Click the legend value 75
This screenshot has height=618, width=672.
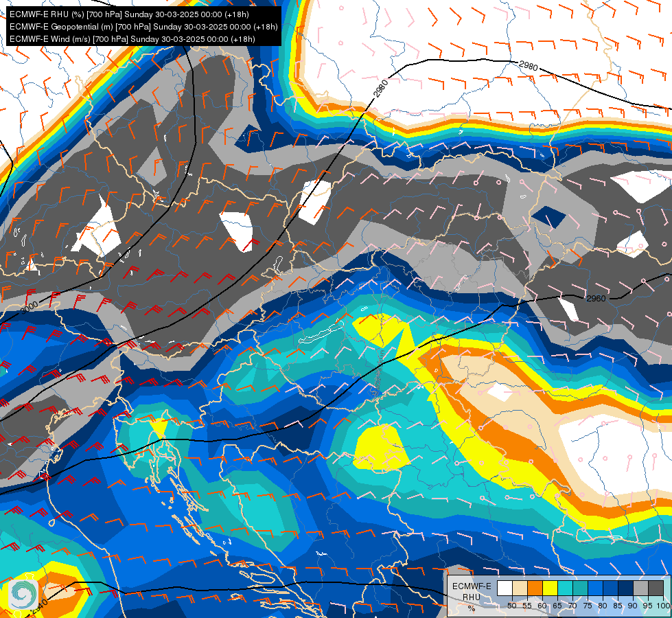tap(588, 606)
